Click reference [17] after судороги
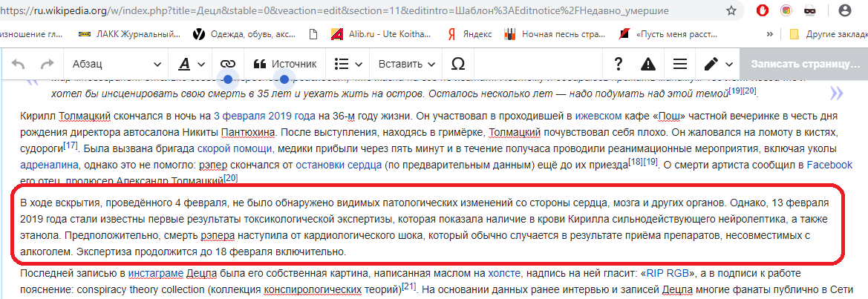 pyautogui.click(x=70, y=146)
